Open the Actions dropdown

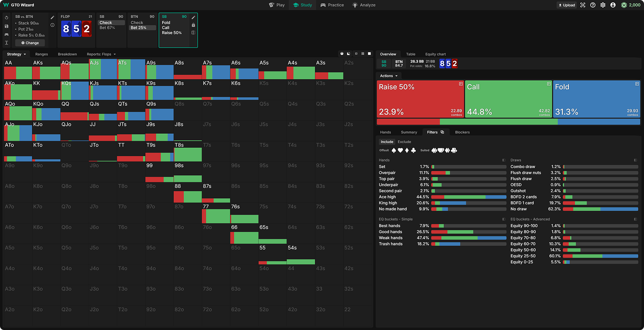coord(388,76)
